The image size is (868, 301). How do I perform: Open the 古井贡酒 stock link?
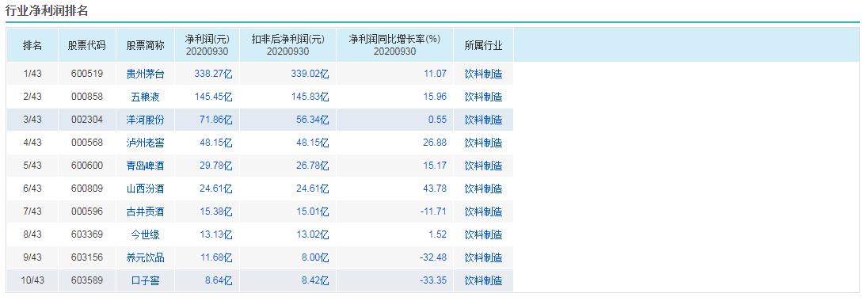point(145,211)
